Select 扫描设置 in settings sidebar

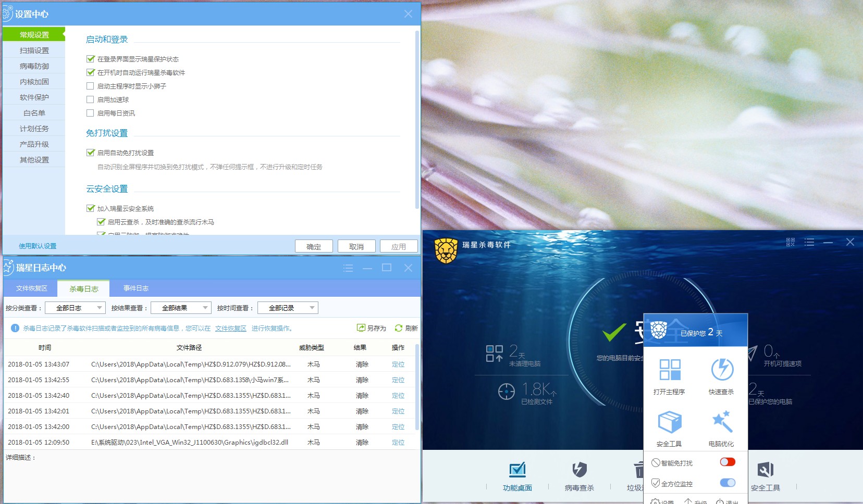[34, 51]
